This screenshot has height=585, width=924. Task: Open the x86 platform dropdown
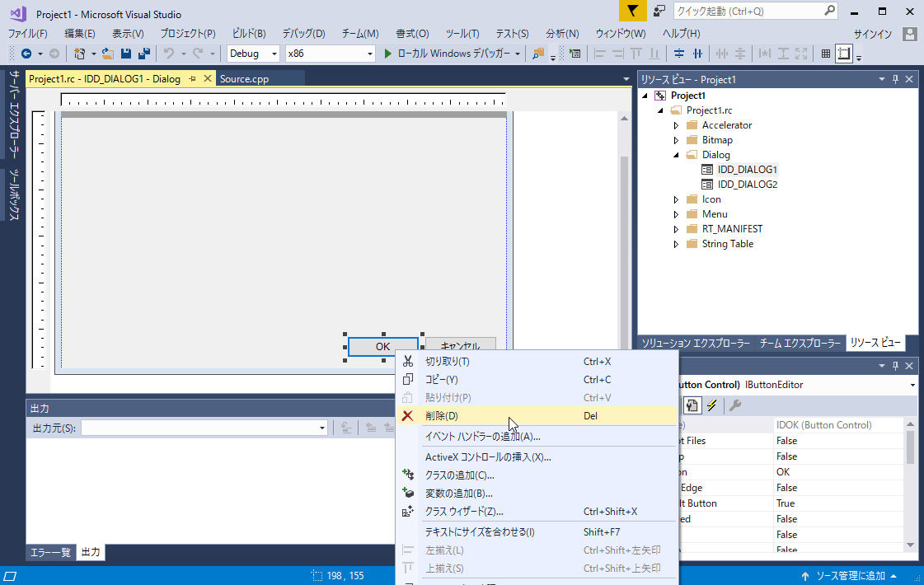click(330, 54)
